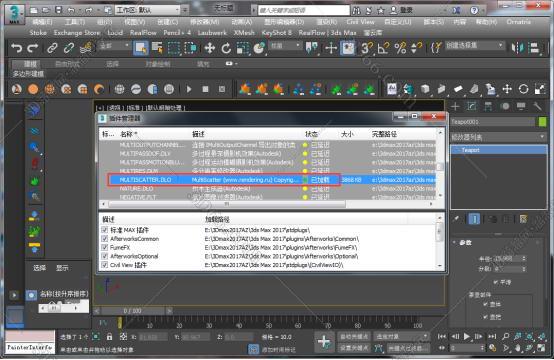Screen dimensions: 554x360
Task: Toggle the 标准 MAX 插件 checkbox
Action: coord(104,230)
